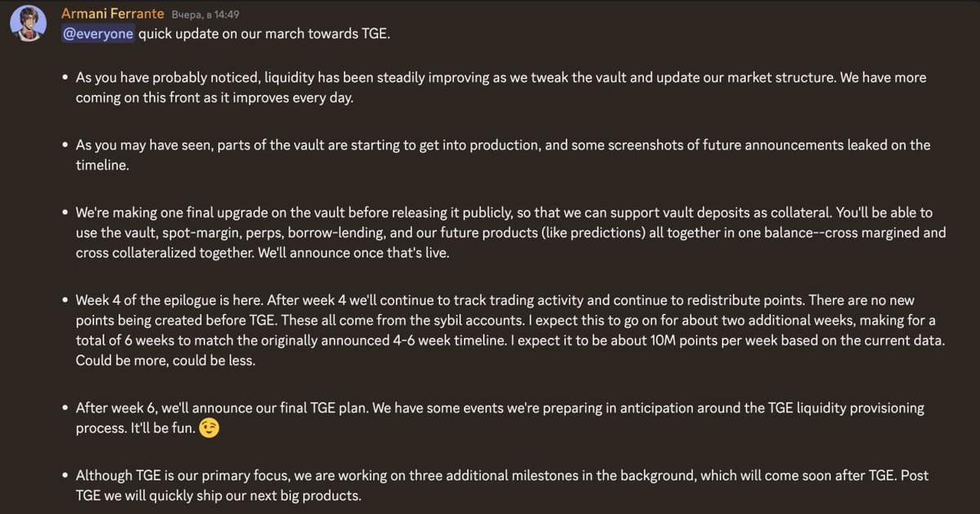Click the 'Week 4 of the epilogue' paragraph
Viewport: 980px width, 514px height.
[510, 330]
